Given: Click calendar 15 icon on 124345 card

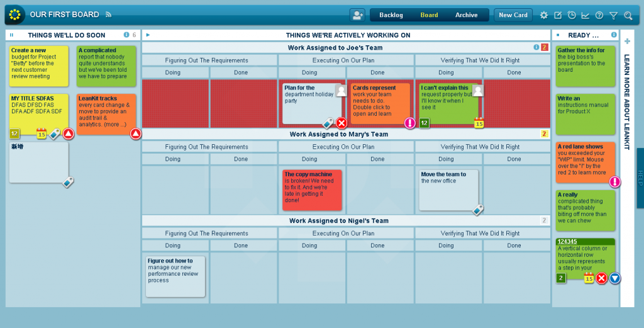Looking at the screenshot, I should click(589, 278).
